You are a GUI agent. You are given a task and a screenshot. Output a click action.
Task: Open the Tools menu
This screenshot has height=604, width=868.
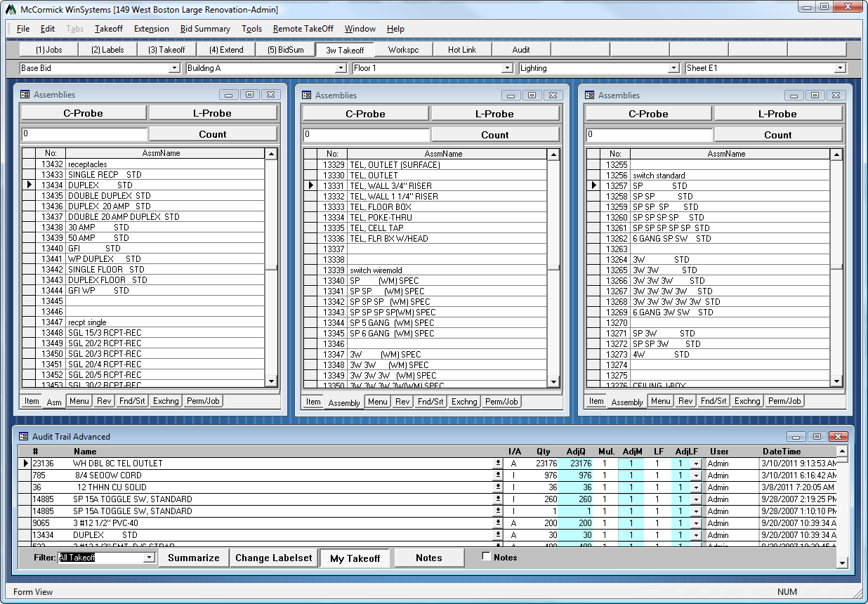251,29
